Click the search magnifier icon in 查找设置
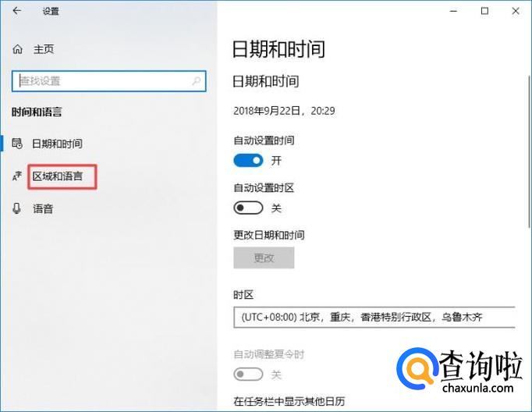 (196, 81)
